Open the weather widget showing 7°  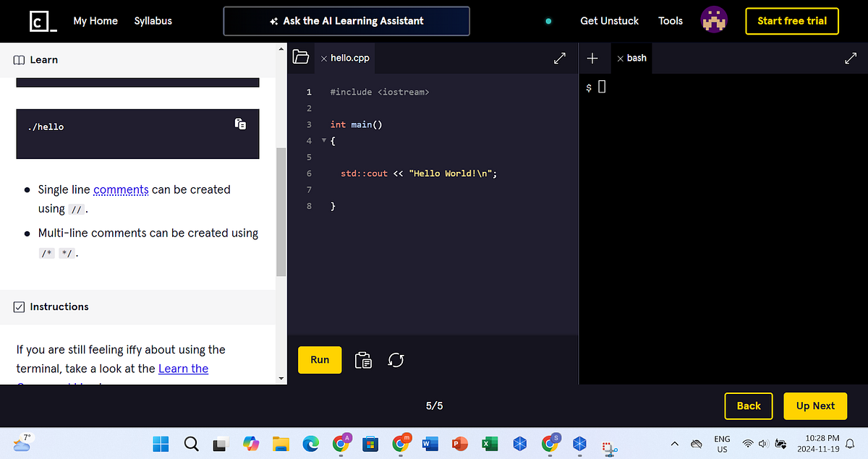pos(22,442)
